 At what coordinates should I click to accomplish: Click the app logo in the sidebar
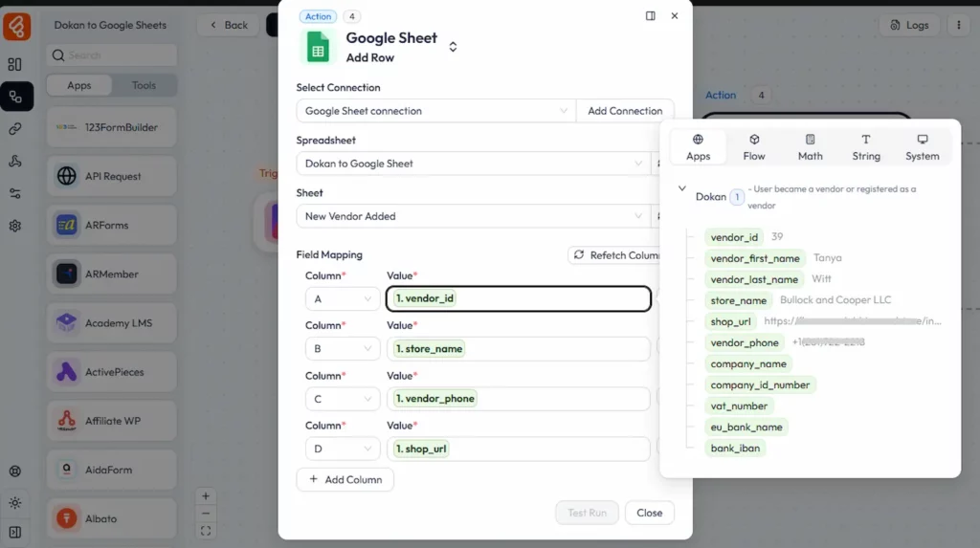tap(17, 26)
